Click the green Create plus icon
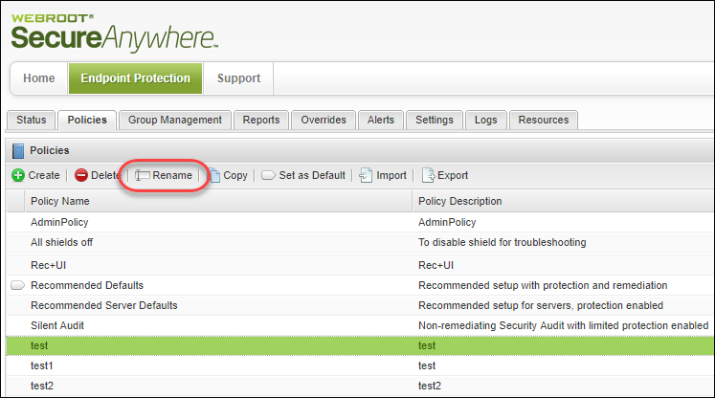This screenshot has height=398, width=715. pos(18,175)
